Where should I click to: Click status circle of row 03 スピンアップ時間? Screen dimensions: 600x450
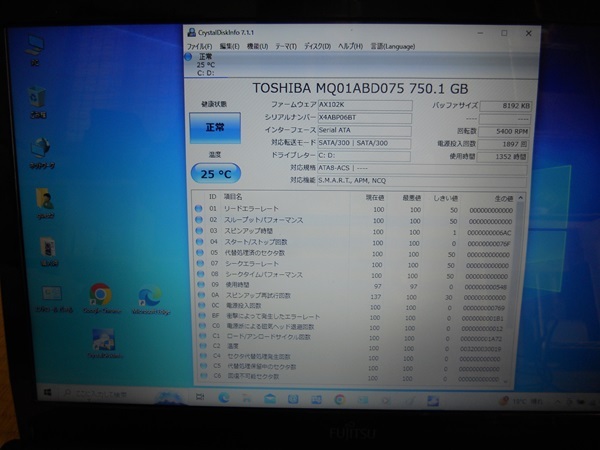199,231
